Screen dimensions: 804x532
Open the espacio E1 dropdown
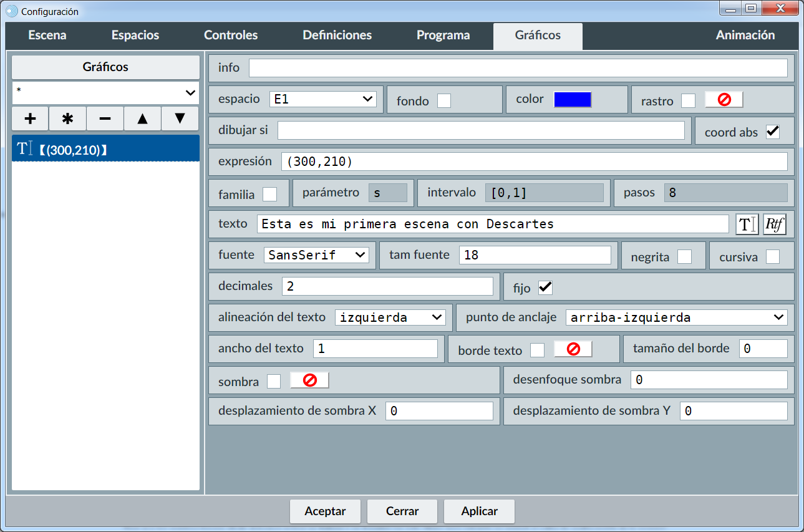point(323,99)
